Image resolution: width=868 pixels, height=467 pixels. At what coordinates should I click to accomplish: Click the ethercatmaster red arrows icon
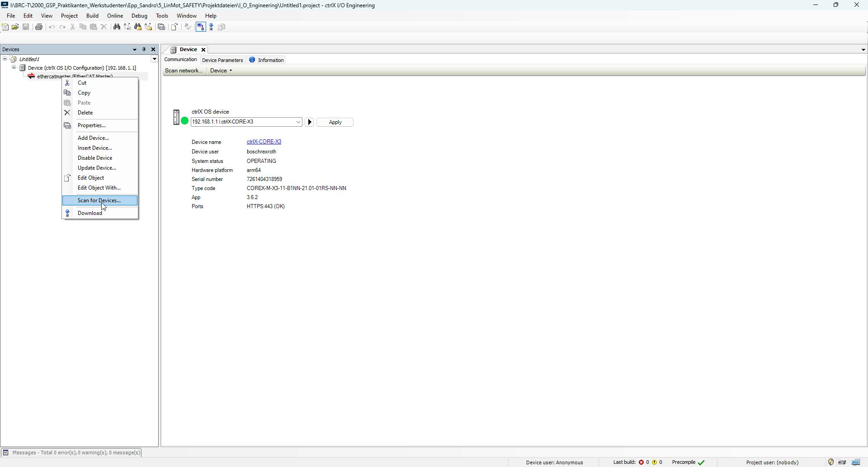(31, 76)
